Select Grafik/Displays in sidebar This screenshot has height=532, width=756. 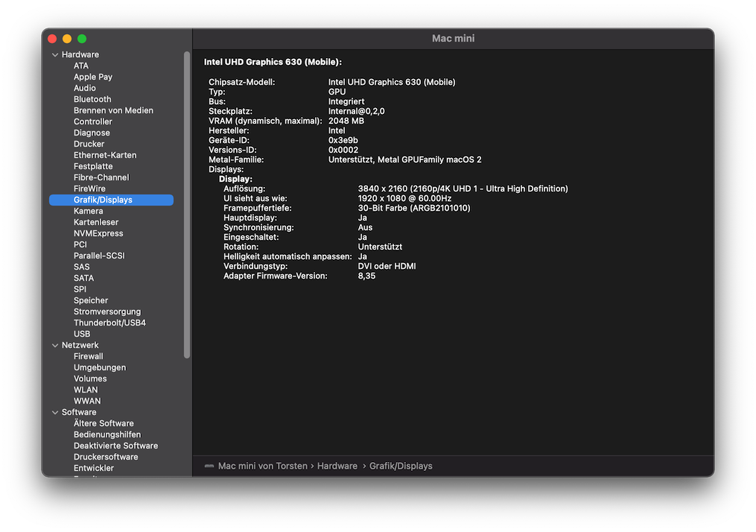pyautogui.click(x=103, y=200)
